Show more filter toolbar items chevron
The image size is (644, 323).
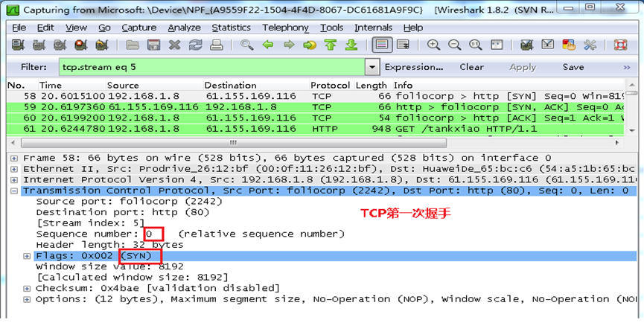pyautogui.click(x=627, y=67)
